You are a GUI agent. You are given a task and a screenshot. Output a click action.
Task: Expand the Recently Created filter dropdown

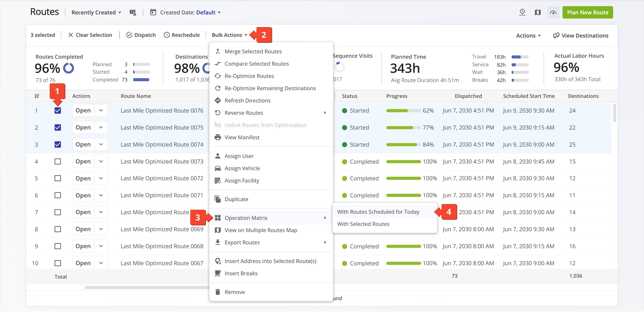point(96,13)
